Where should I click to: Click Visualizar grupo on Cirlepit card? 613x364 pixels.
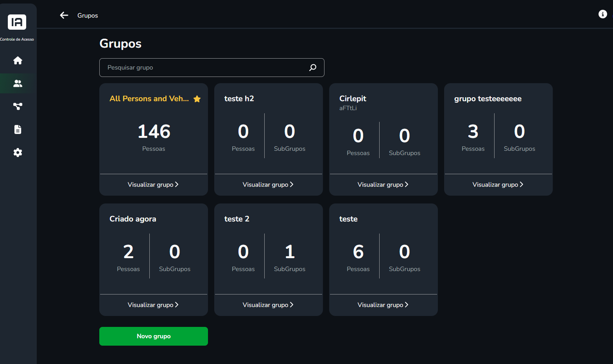pos(383,184)
